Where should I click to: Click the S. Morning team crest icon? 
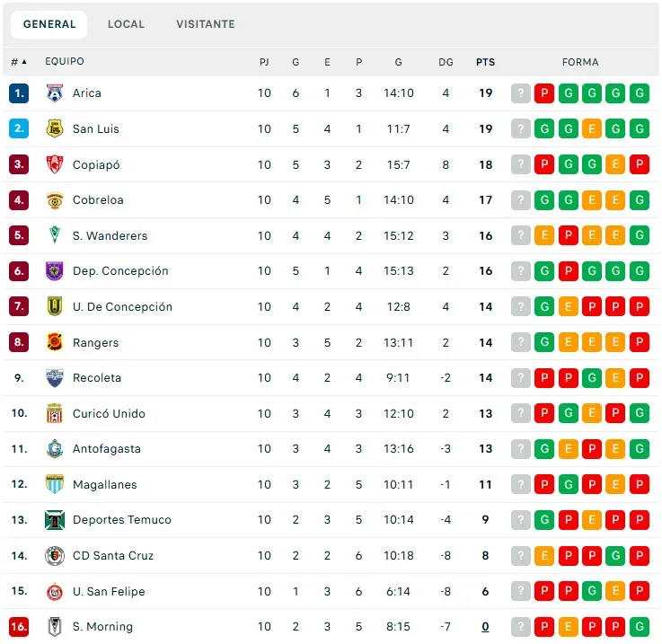click(55, 627)
